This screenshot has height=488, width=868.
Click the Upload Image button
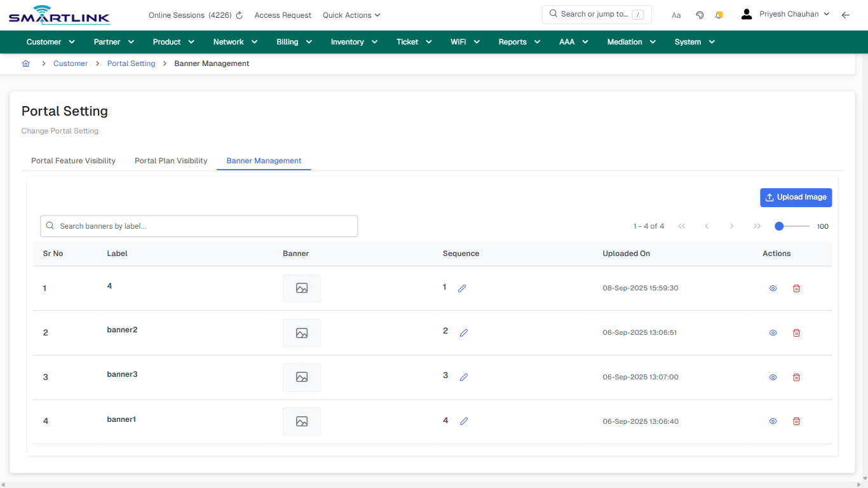tap(796, 197)
